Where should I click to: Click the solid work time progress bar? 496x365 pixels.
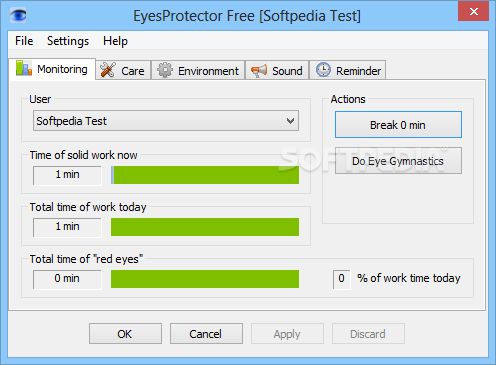(205, 175)
